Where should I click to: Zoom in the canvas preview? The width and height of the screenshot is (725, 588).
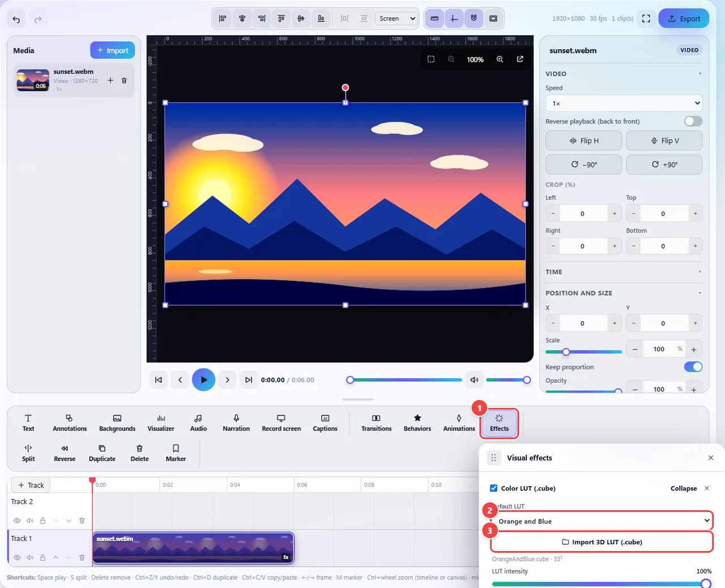tap(500, 59)
